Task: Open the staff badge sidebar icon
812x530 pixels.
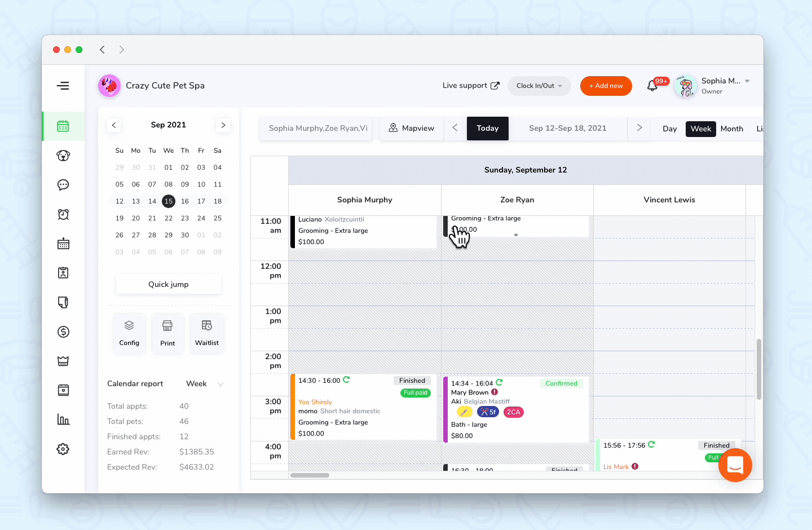Action: 63,273
